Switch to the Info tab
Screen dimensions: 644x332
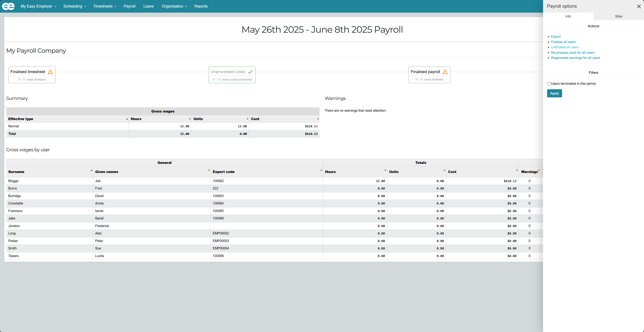point(568,16)
